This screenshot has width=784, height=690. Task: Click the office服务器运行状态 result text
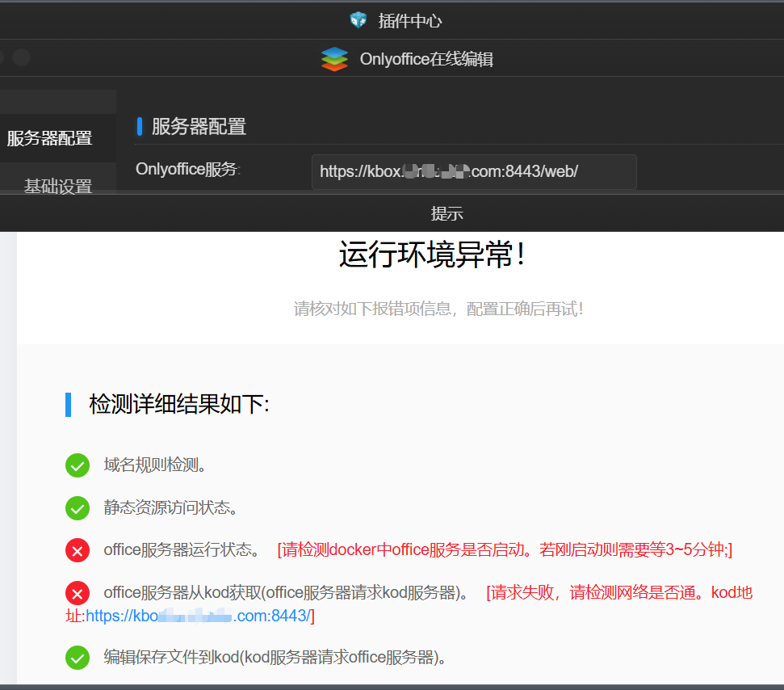pyautogui.click(x=182, y=550)
